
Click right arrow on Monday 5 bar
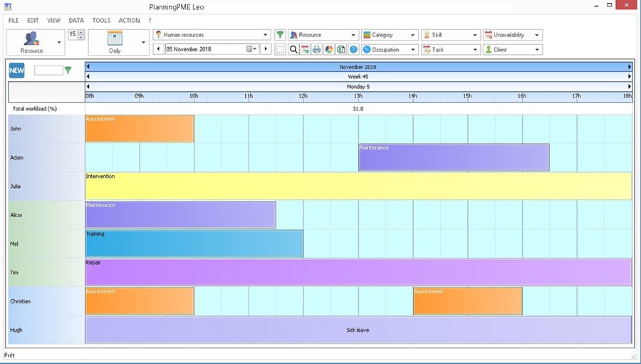[x=630, y=86]
